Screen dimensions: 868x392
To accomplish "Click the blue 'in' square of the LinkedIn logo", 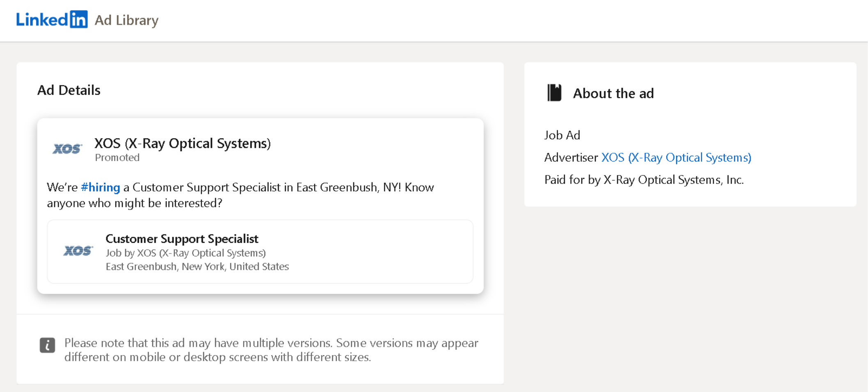I will point(80,18).
